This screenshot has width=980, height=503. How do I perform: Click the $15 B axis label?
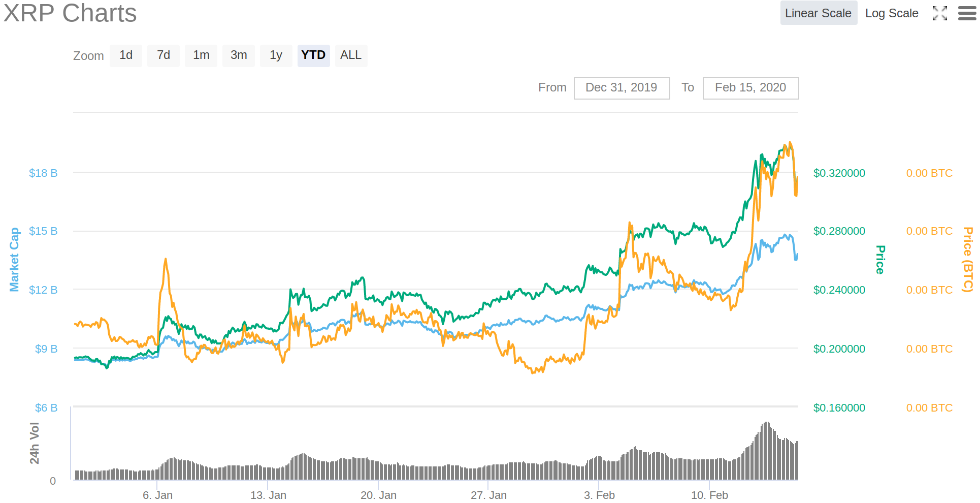click(43, 231)
